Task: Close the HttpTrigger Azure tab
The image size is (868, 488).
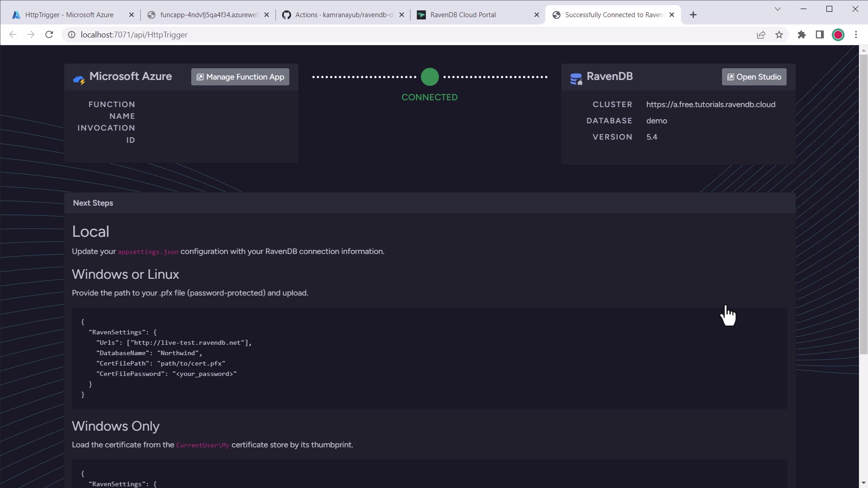Action: [132, 15]
